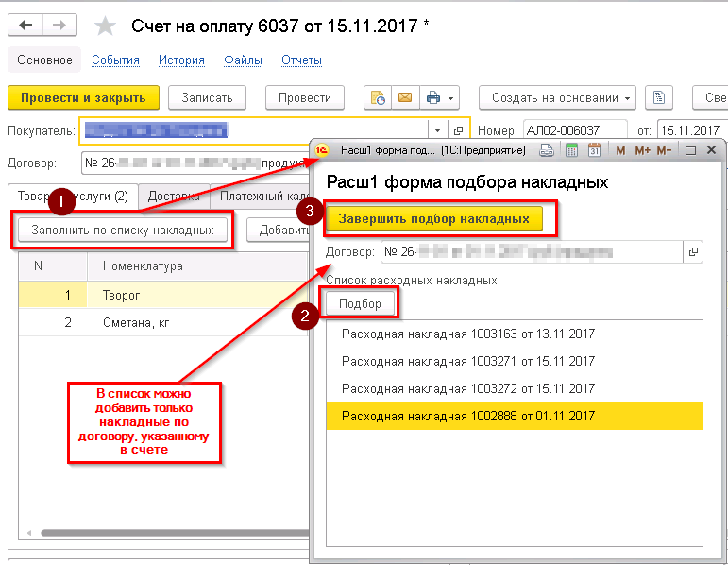Image resolution: width=728 pixels, height=565 pixels.
Task: Click the M+ memory button
Action: pyautogui.click(x=642, y=150)
